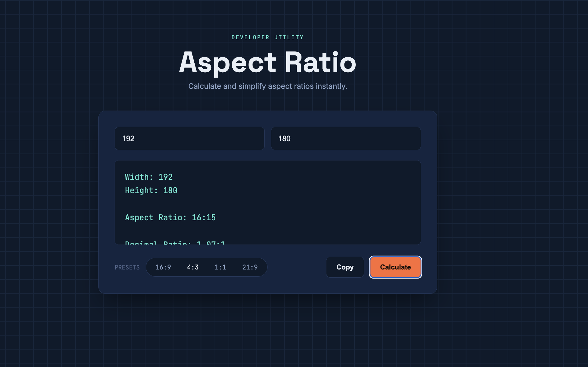The width and height of the screenshot is (588, 367).
Task: Choose the 4:3 preset
Action: click(x=193, y=267)
